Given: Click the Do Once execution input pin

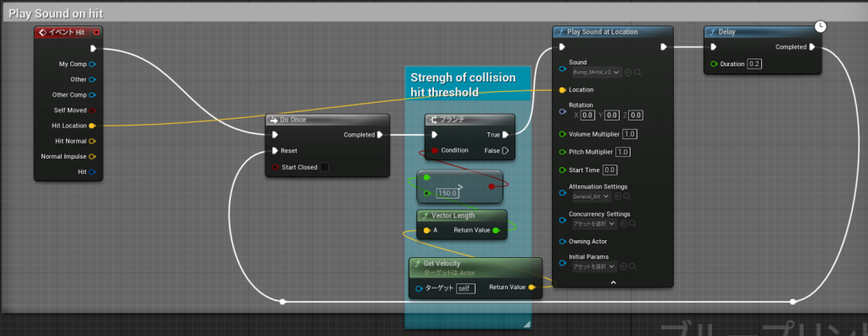Looking at the screenshot, I should pyautogui.click(x=275, y=135).
